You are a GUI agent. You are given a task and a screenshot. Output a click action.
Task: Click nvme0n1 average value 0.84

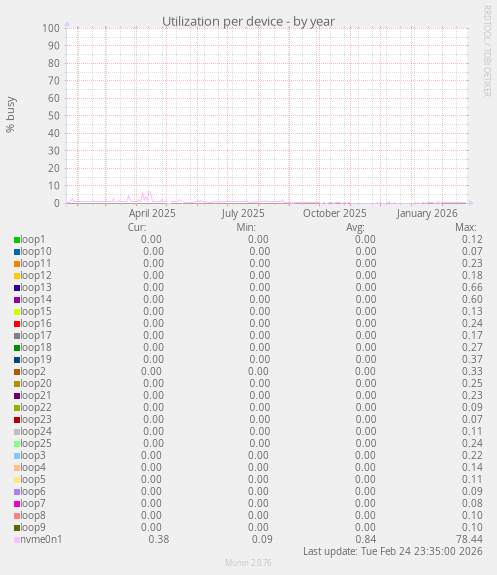pos(366,539)
